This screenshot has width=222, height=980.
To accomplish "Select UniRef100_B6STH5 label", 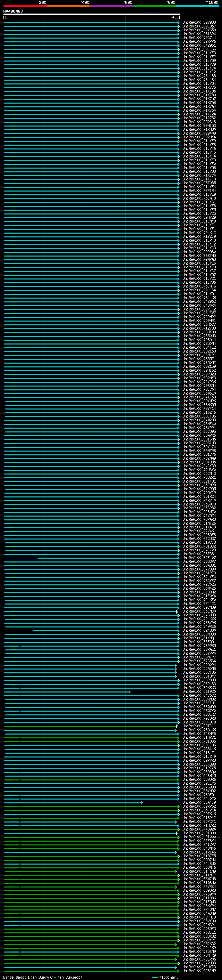I will point(199,256).
